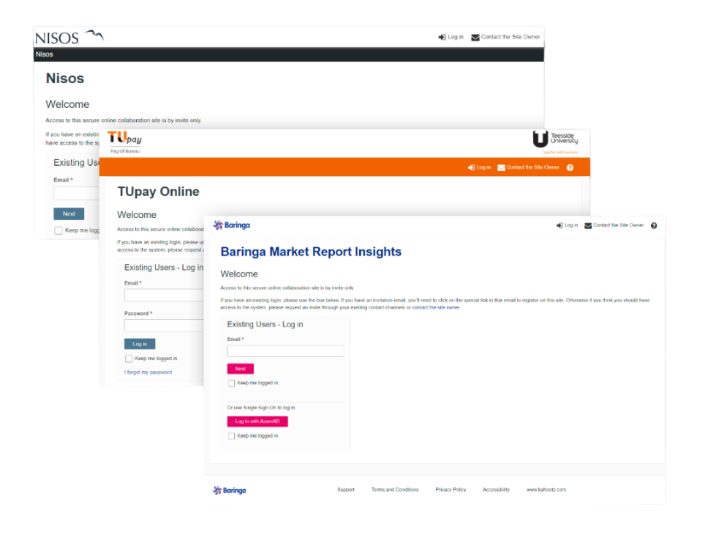Image resolution: width=703 pixels, height=535 pixels.
Task: Open Accessibility footer link
Action: tap(496, 490)
